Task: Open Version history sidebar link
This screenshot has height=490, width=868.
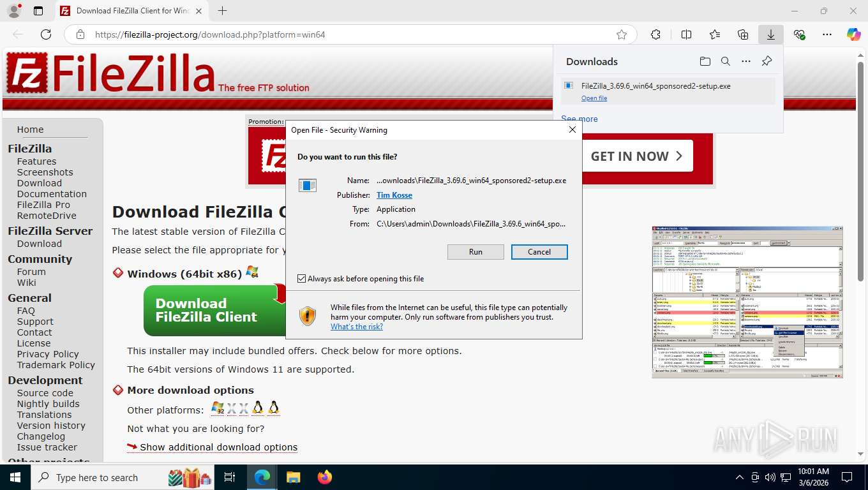Action: [x=51, y=426]
